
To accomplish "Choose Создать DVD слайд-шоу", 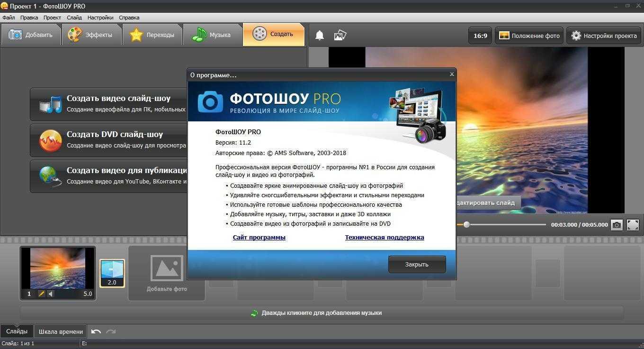I will point(109,140).
